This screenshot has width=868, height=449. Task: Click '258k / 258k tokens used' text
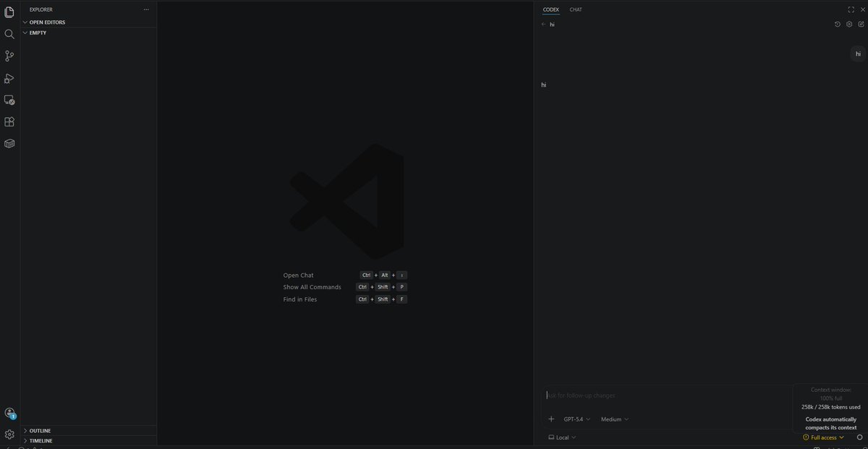[x=831, y=407]
